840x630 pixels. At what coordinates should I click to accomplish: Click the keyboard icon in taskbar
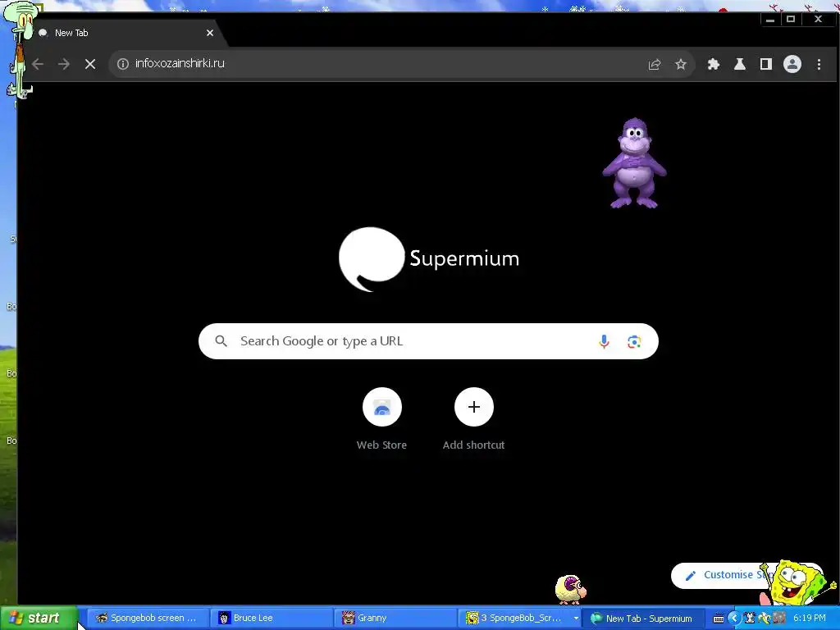click(x=719, y=619)
